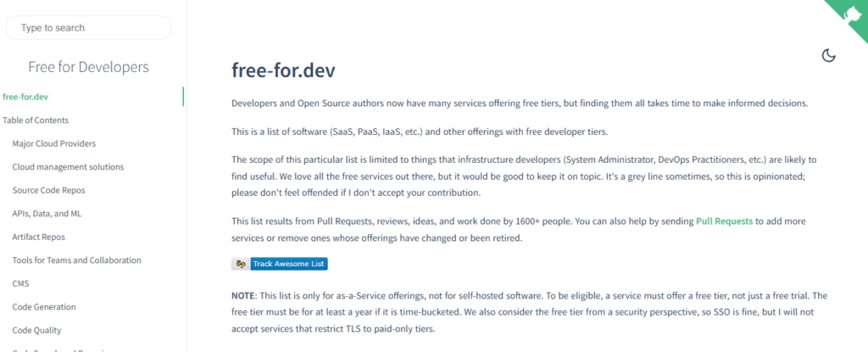The width and height of the screenshot is (868, 352).
Task: Open the Code Quality sidebar entry
Action: tap(37, 330)
